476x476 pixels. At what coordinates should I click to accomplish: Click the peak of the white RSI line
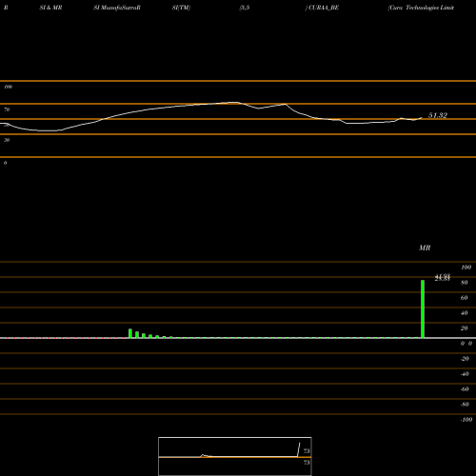point(233,102)
